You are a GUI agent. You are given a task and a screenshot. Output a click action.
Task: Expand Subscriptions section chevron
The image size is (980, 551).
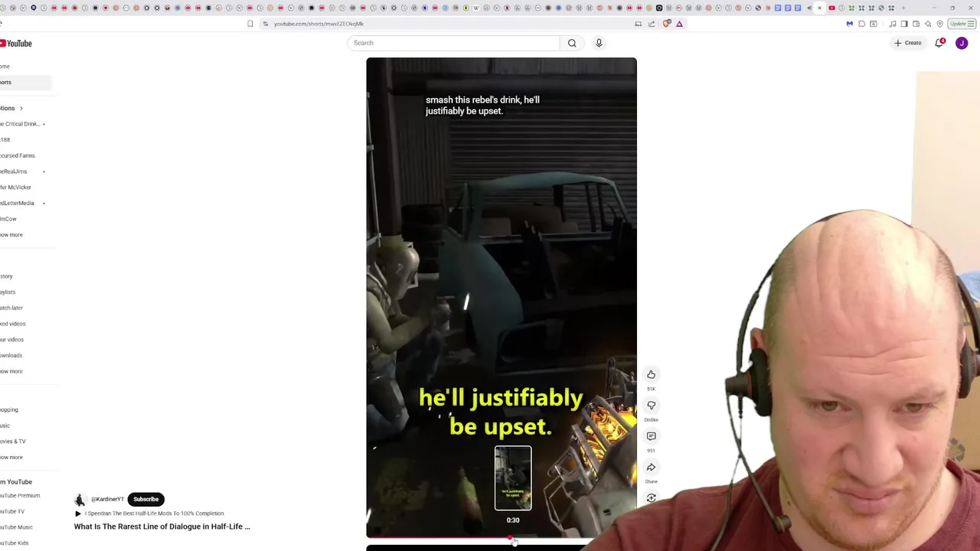(21, 108)
